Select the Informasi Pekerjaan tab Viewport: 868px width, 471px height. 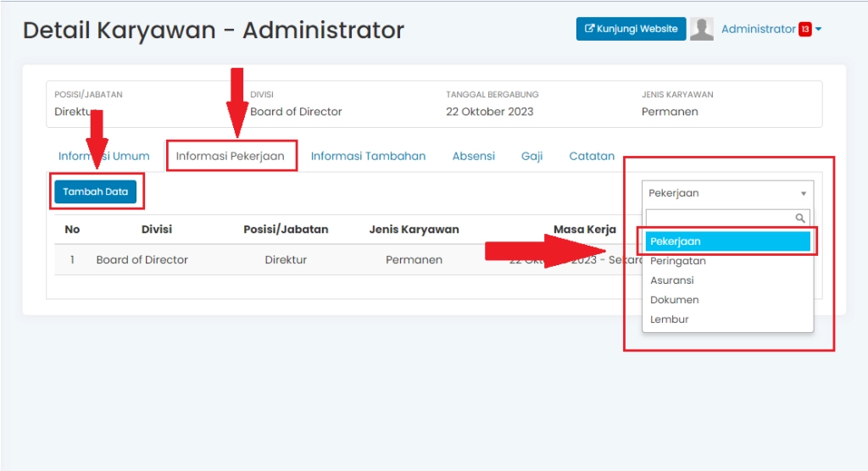pyautogui.click(x=231, y=156)
